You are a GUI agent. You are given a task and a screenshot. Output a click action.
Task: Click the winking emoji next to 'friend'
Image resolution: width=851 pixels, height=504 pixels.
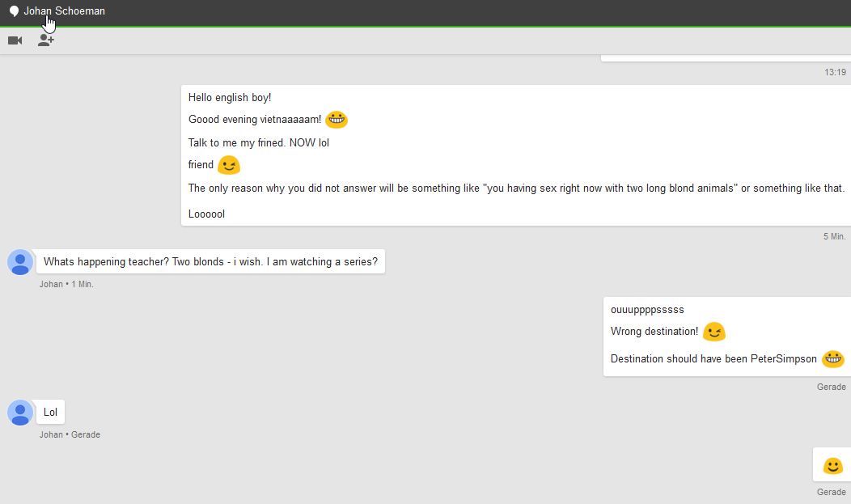[229, 165]
